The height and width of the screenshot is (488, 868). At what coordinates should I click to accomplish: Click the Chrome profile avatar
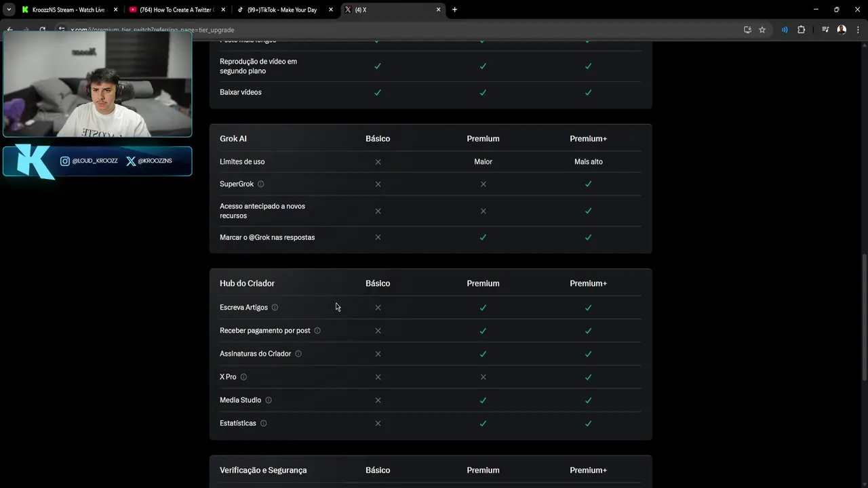coord(842,30)
